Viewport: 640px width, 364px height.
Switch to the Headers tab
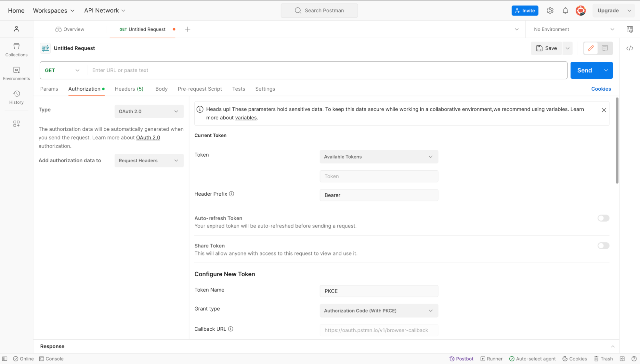[129, 89]
